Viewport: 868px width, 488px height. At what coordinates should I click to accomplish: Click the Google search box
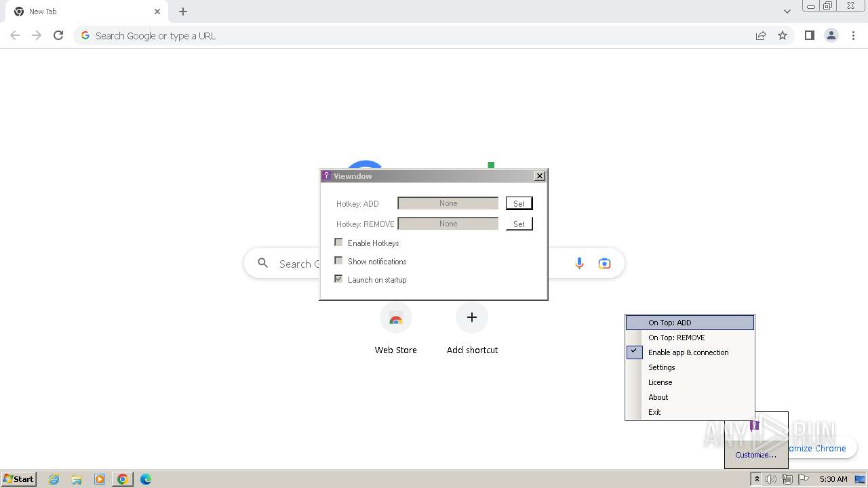(434, 264)
